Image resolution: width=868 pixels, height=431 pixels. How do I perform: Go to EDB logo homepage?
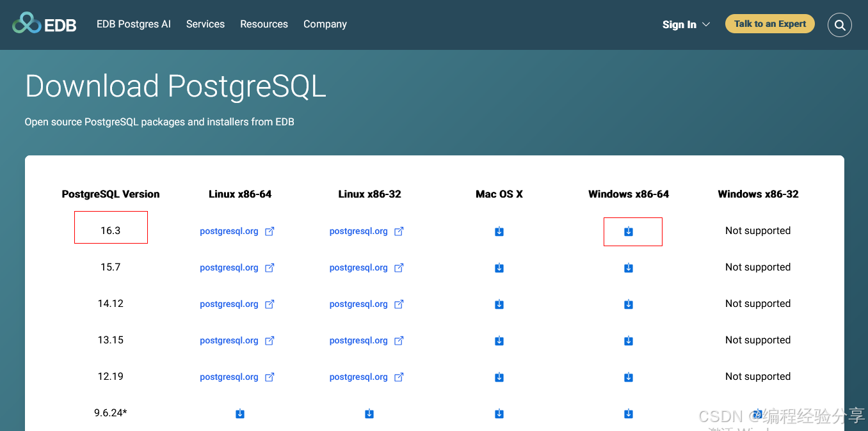click(45, 24)
